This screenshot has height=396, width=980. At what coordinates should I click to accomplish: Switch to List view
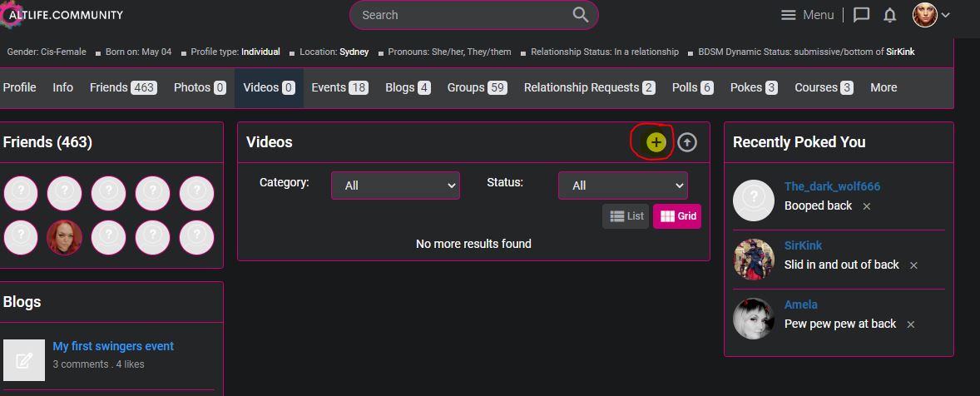626,216
